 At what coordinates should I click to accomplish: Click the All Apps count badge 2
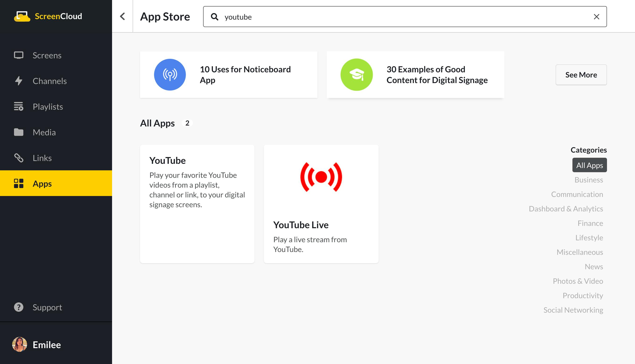tap(187, 123)
